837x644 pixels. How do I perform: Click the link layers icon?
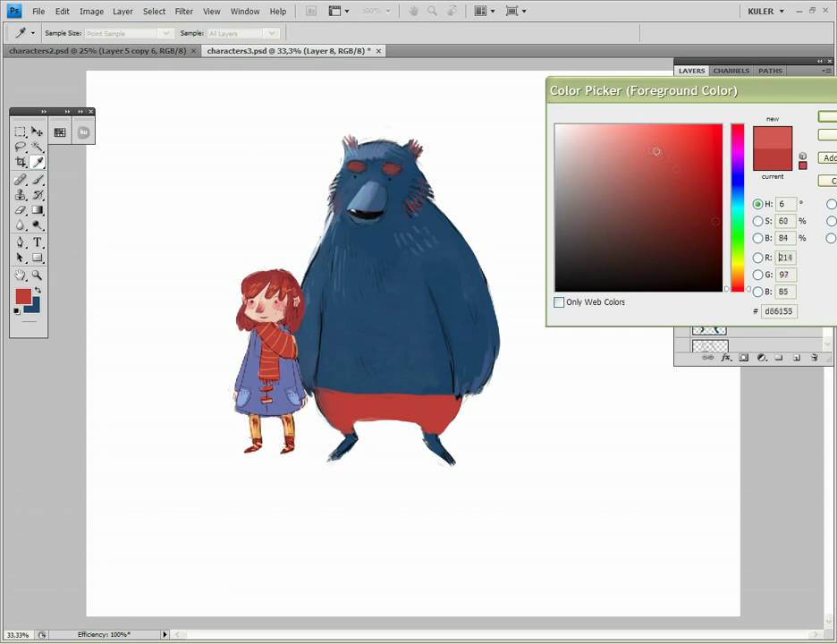click(708, 357)
